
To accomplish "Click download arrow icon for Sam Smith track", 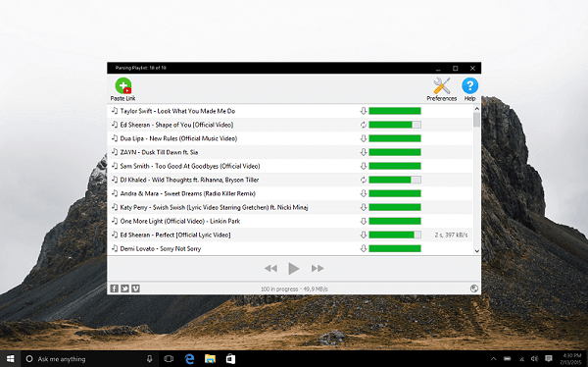I will coord(363,166).
